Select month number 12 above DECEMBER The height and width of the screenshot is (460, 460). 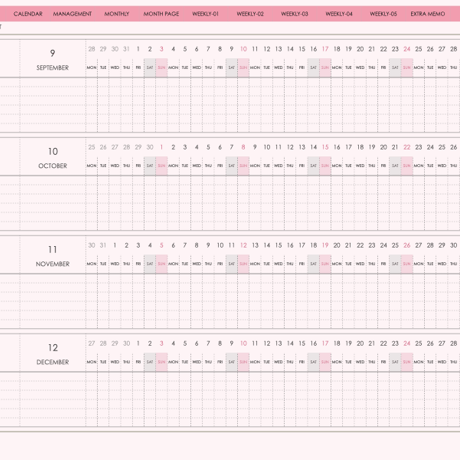[x=53, y=348]
